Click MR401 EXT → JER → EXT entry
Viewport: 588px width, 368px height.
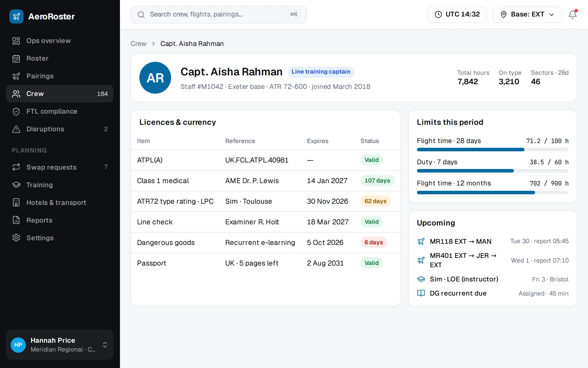(x=492, y=260)
